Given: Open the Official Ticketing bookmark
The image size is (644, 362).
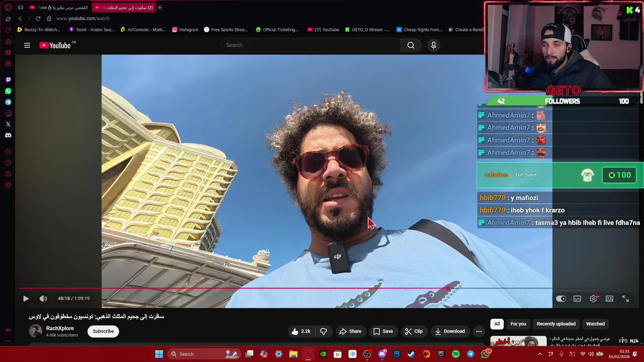Looking at the screenshot, I should (277, 30).
